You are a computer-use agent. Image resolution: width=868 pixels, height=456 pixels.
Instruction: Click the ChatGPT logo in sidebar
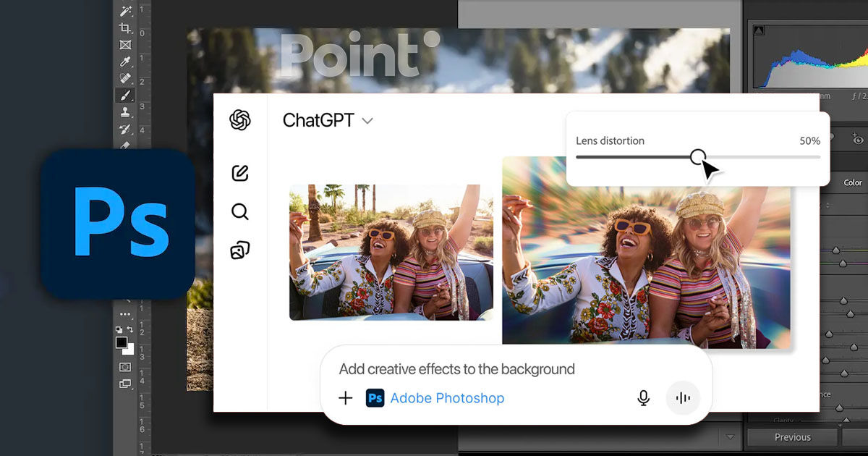click(240, 120)
